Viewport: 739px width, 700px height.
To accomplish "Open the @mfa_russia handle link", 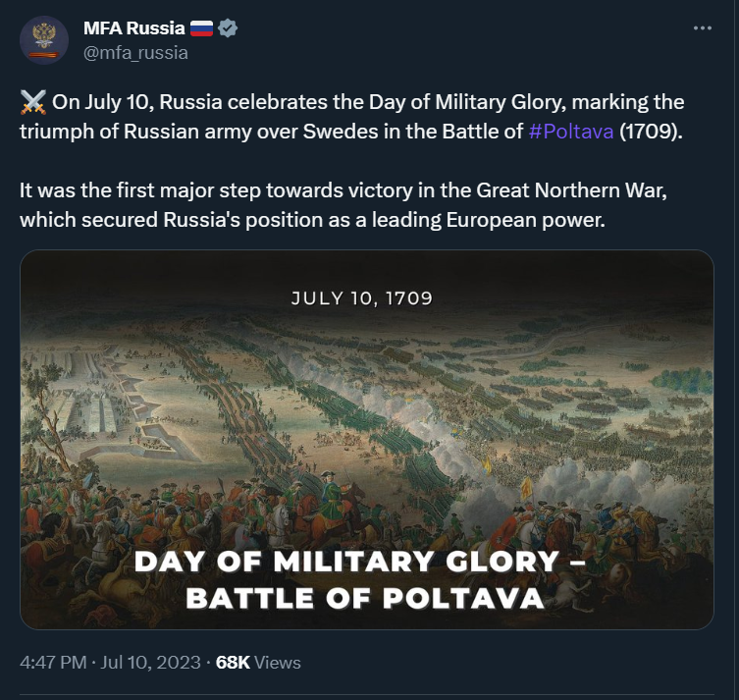I will click(135, 53).
